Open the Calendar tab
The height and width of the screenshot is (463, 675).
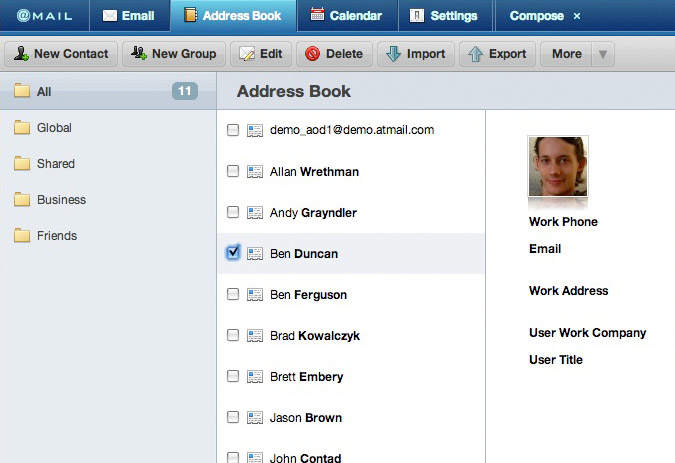pos(347,16)
